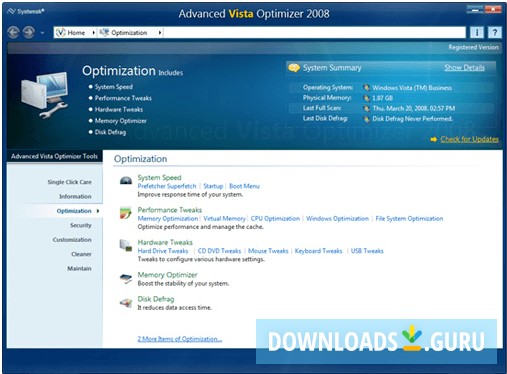Click 'Disk Defrag Never Performed.' text

[412, 119]
